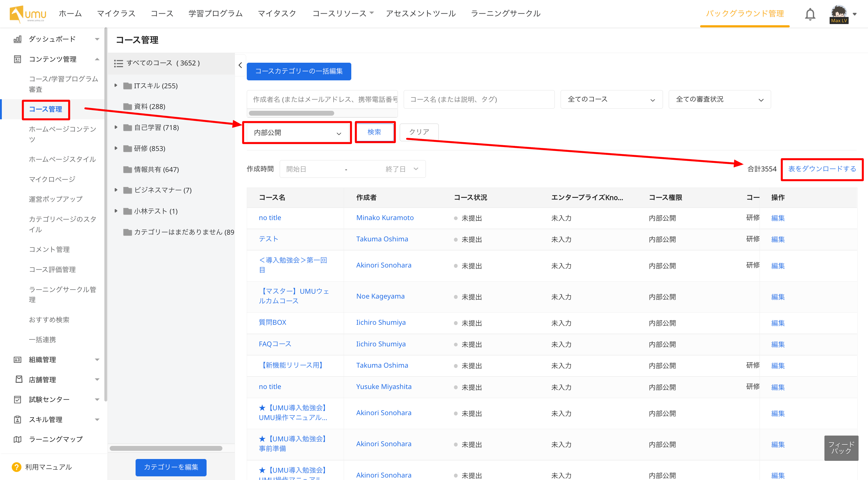The image size is (868, 480).
Task: Click the すべてのコース list icon
Action: 118,63
